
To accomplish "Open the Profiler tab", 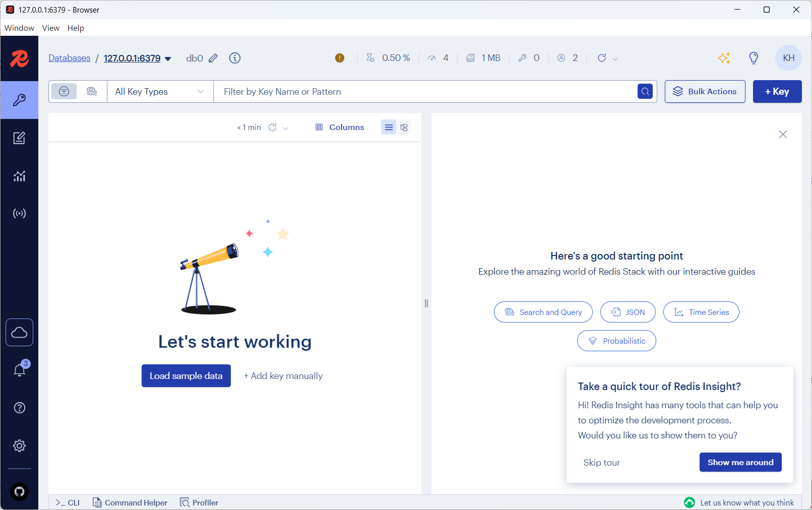I will coord(199,502).
